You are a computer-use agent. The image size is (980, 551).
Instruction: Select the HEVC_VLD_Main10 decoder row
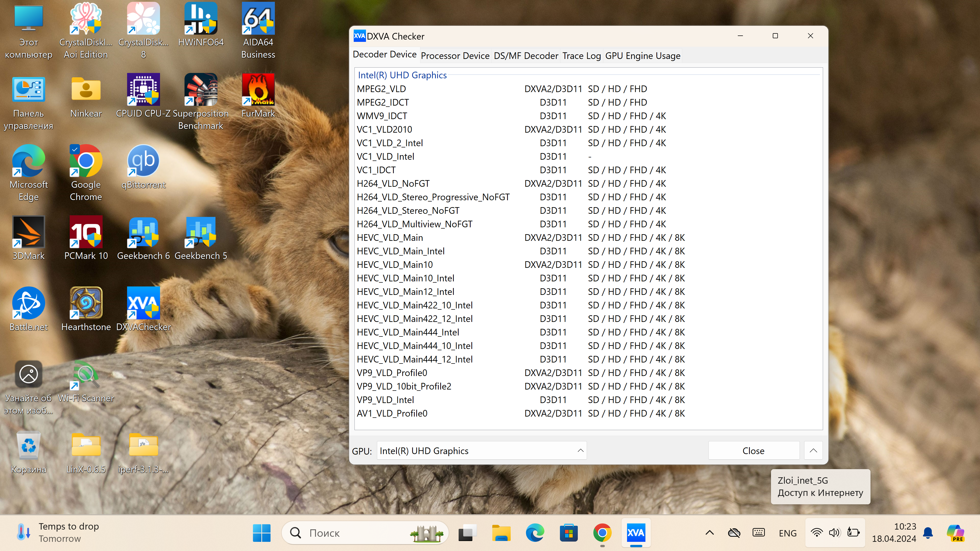[x=395, y=265]
